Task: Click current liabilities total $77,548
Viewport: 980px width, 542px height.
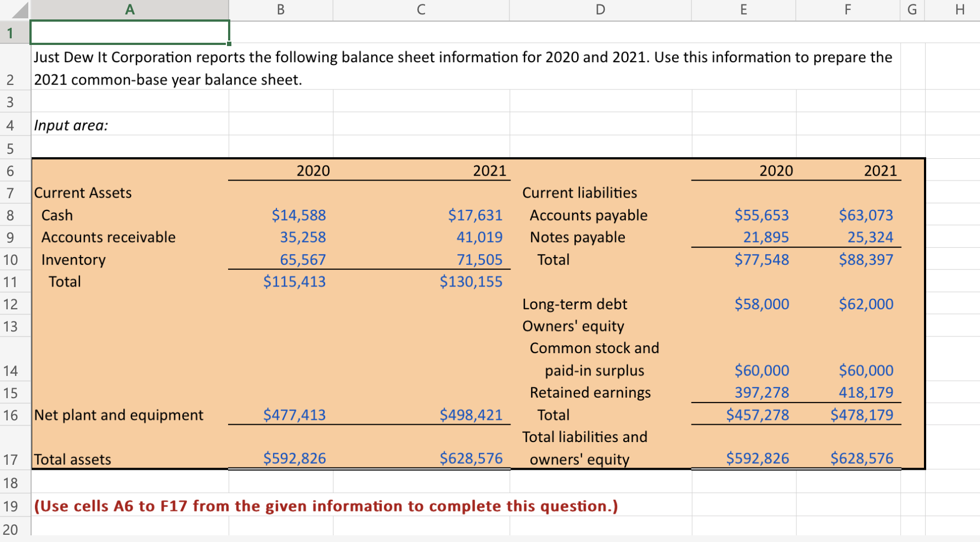Action: [761, 259]
